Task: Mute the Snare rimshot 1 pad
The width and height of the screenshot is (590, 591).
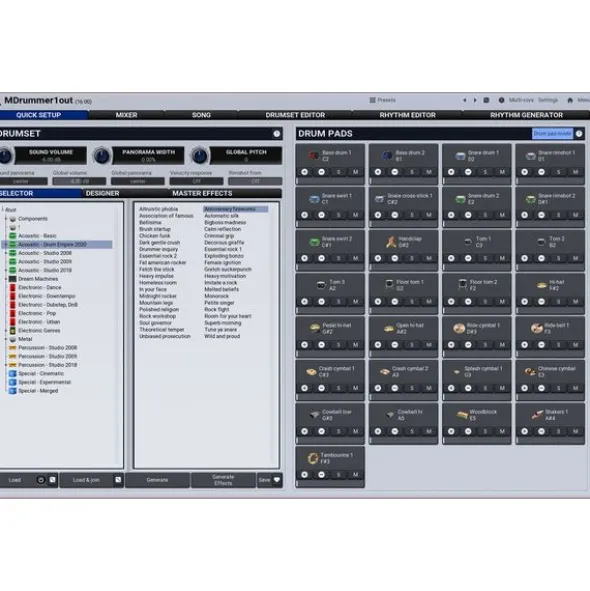Action: (x=576, y=172)
